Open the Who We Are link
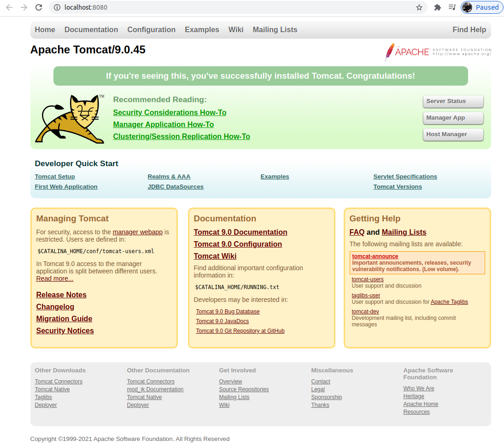Image resolution: width=504 pixels, height=446 pixels. [418, 388]
